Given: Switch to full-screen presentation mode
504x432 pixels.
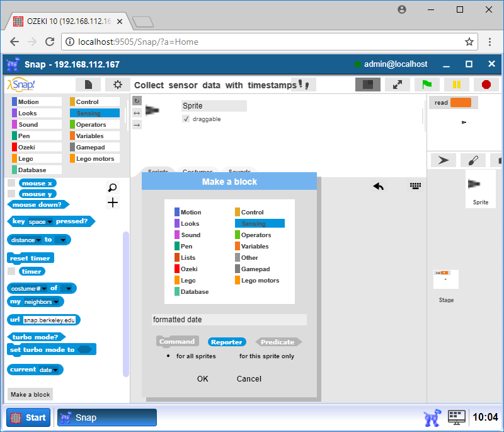Looking at the screenshot, I should pyautogui.click(x=398, y=85).
